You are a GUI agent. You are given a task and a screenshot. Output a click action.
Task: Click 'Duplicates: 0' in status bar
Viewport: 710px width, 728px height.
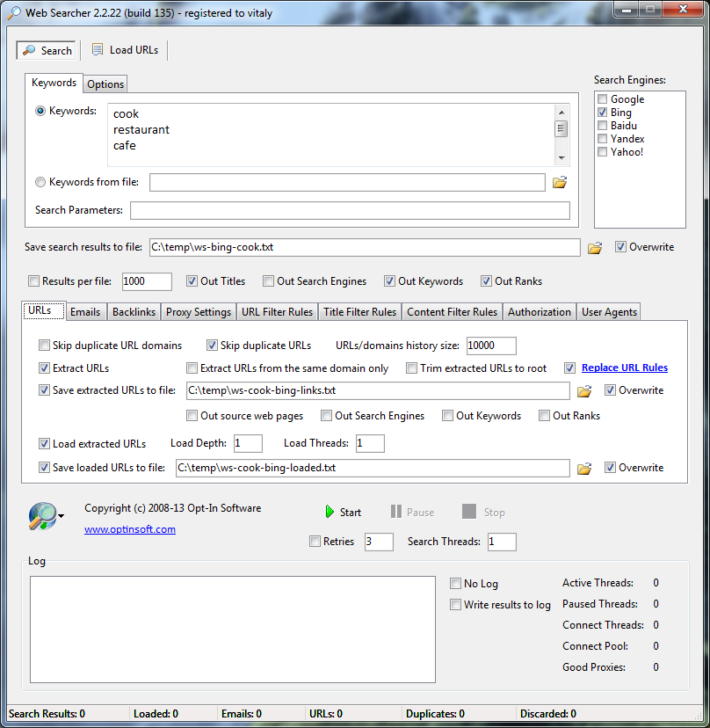(x=435, y=714)
